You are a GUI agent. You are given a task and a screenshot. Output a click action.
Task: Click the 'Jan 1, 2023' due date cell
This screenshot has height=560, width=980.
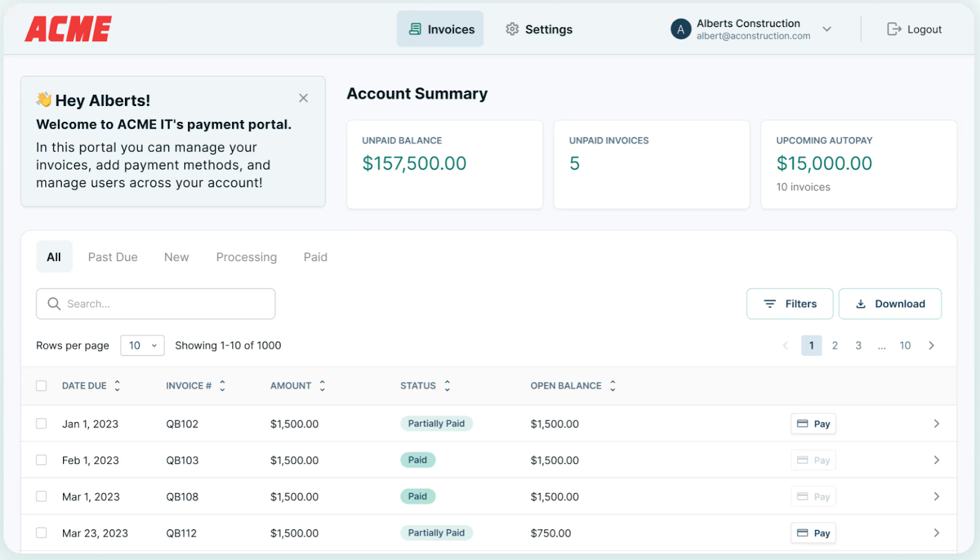pos(90,424)
